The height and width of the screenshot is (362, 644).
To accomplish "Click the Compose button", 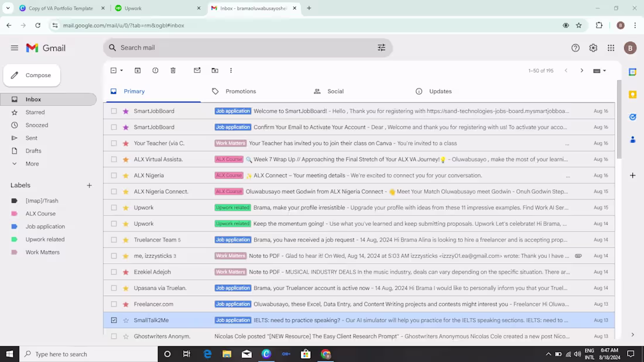I will [32, 75].
